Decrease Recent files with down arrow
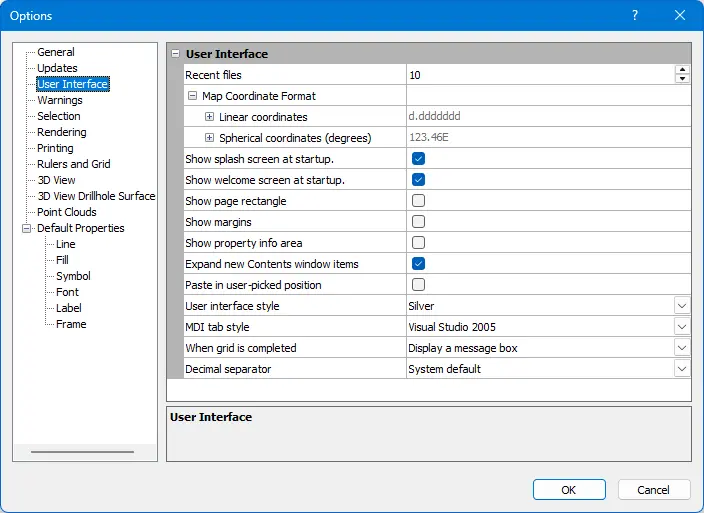The height and width of the screenshot is (513, 704). coord(682,79)
